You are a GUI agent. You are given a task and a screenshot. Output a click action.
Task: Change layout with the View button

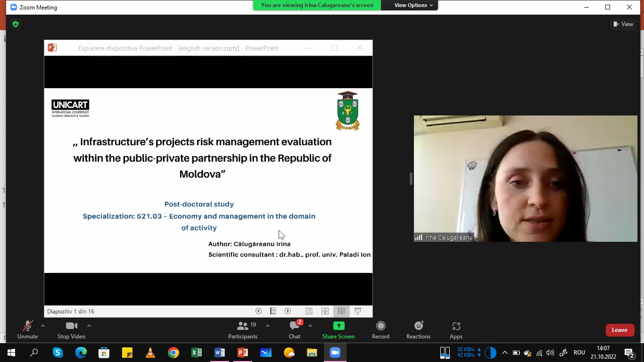click(623, 24)
